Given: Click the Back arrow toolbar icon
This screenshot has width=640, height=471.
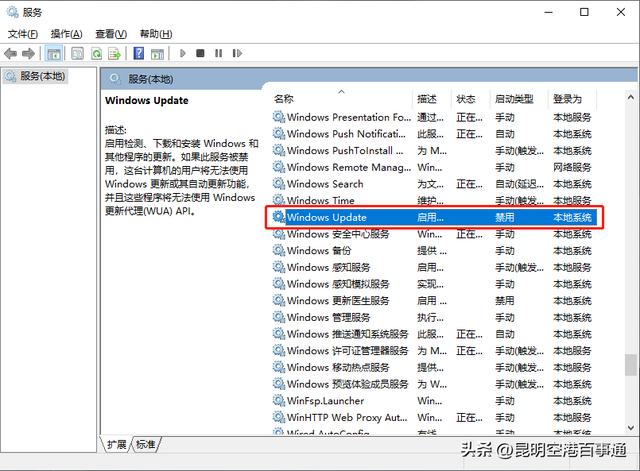Looking at the screenshot, I should click(10, 53).
